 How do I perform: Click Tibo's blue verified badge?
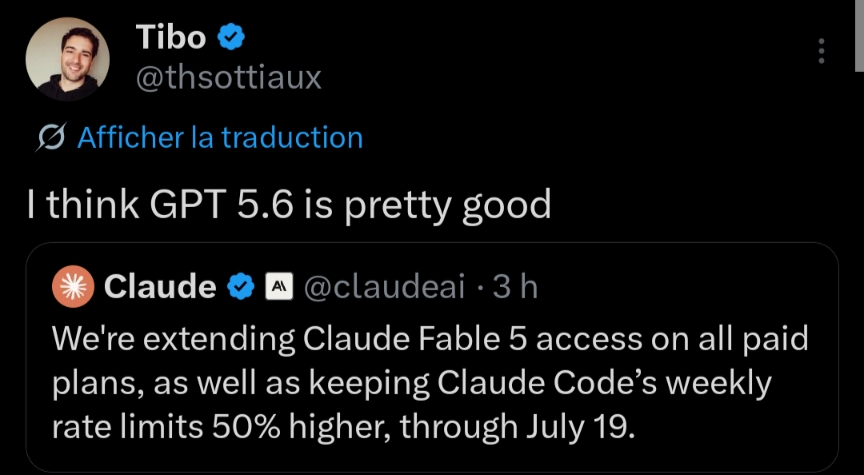tap(231, 38)
